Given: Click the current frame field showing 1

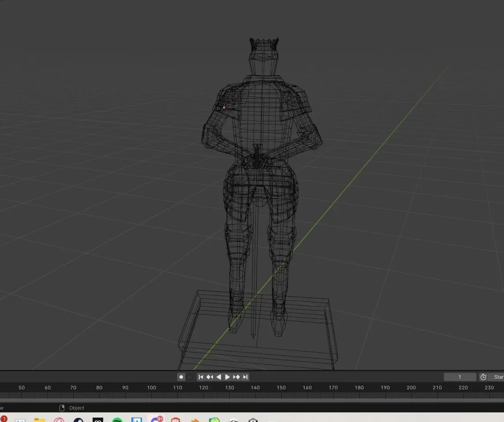Looking at the screenshot, I should click(x=459, y=377).
